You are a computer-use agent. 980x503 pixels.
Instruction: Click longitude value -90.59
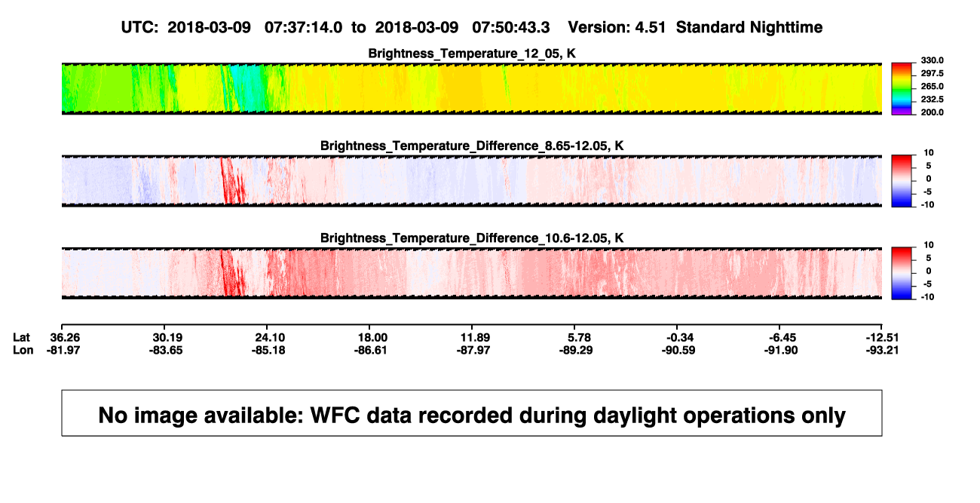point(678,350)
